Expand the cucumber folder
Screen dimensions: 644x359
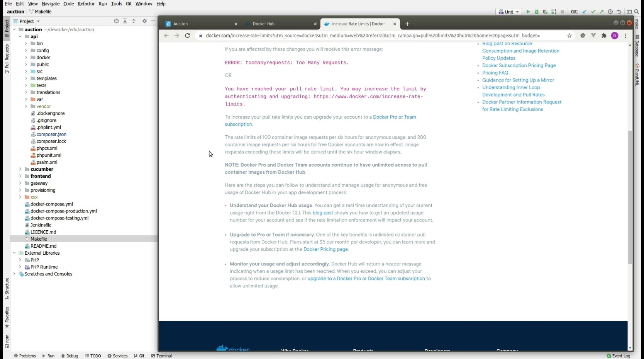(x=20, y=169)
